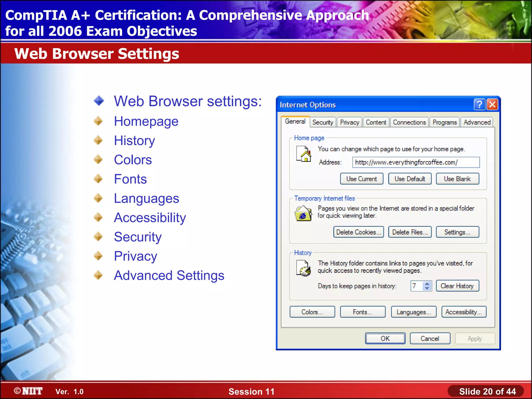532x399 pixels.
Task: Click the 'Privacy' bullet text on slide
Action: tap(136, 256)
